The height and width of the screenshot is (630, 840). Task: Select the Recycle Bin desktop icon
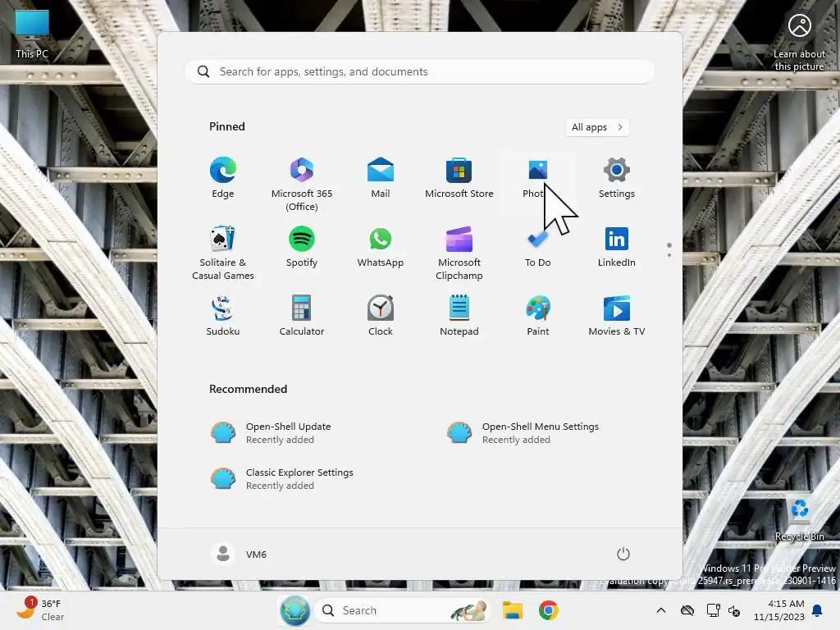[799, 519]
